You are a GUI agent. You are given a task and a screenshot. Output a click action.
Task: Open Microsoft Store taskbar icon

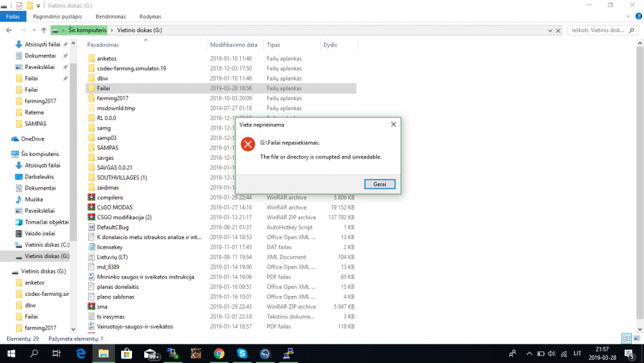pos(126,353)
